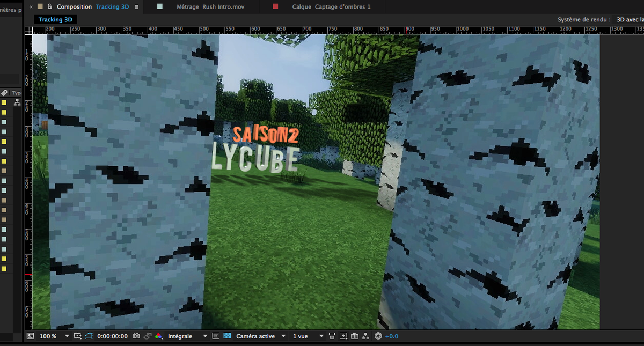The width and height of the screenshot is (644, 346).
Task: Toggle the transparency grid checkerboard icon
Action: pos(227,336)
